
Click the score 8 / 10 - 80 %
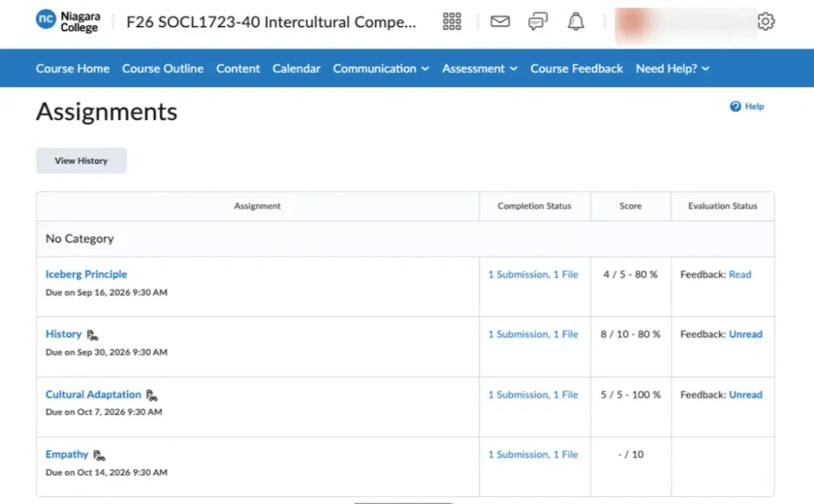tap(630, 334)
